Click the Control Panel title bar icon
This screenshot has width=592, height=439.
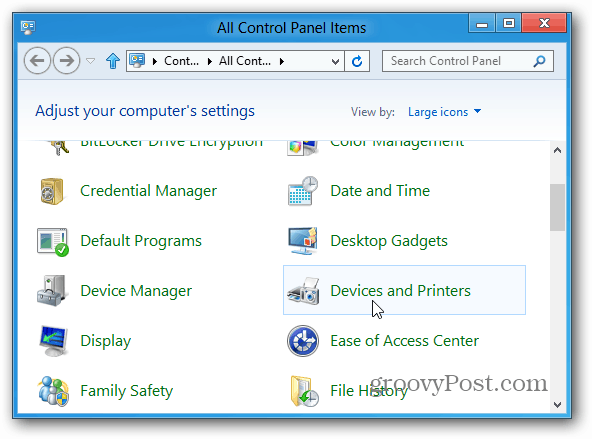28,28
